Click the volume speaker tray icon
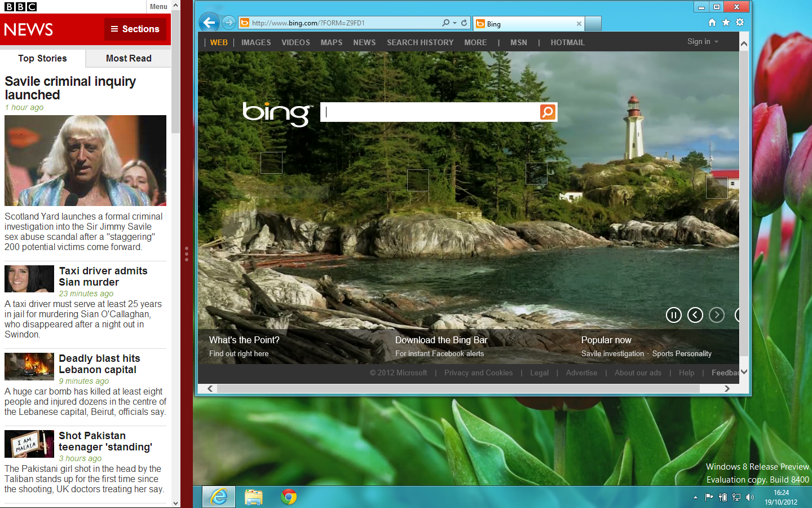 tap(749, 497)
